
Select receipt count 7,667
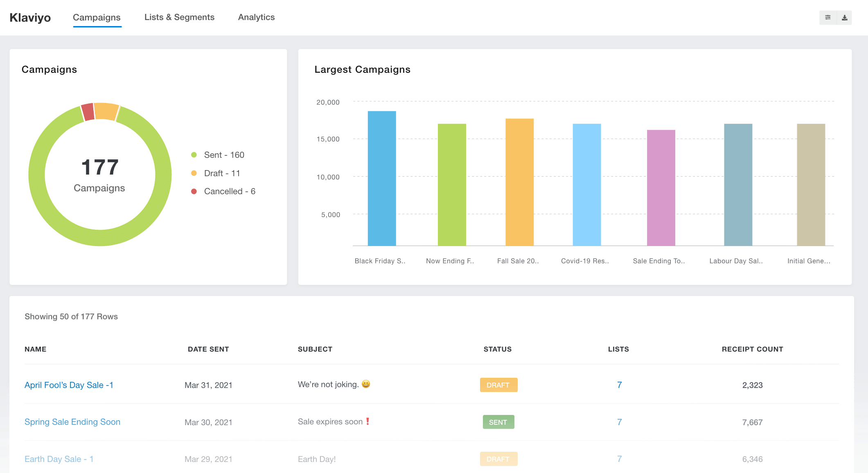click(752, 422)
